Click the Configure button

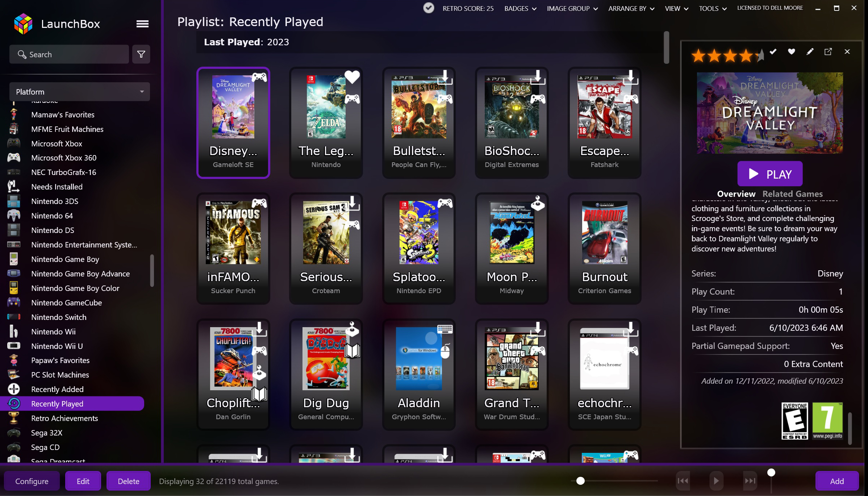32,481
